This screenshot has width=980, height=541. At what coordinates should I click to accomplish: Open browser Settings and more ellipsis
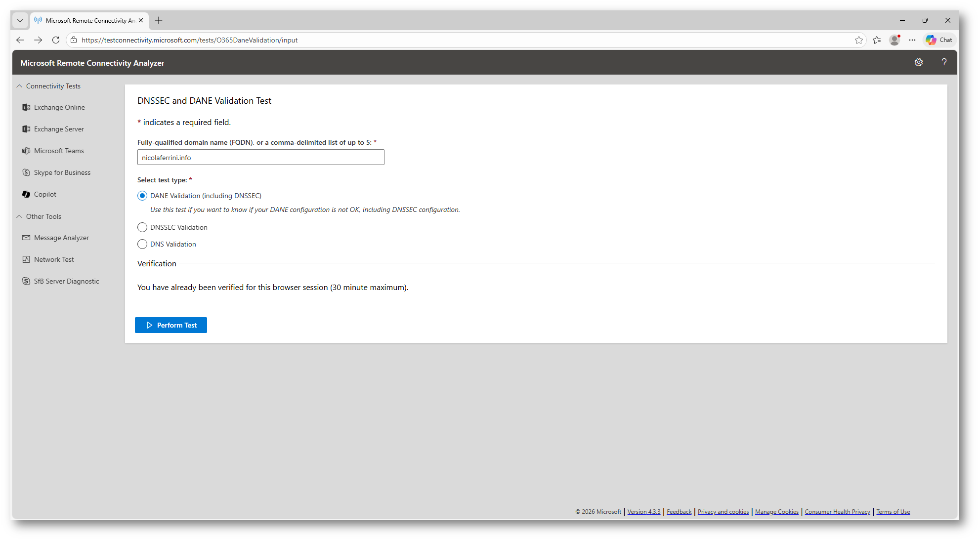912,40
